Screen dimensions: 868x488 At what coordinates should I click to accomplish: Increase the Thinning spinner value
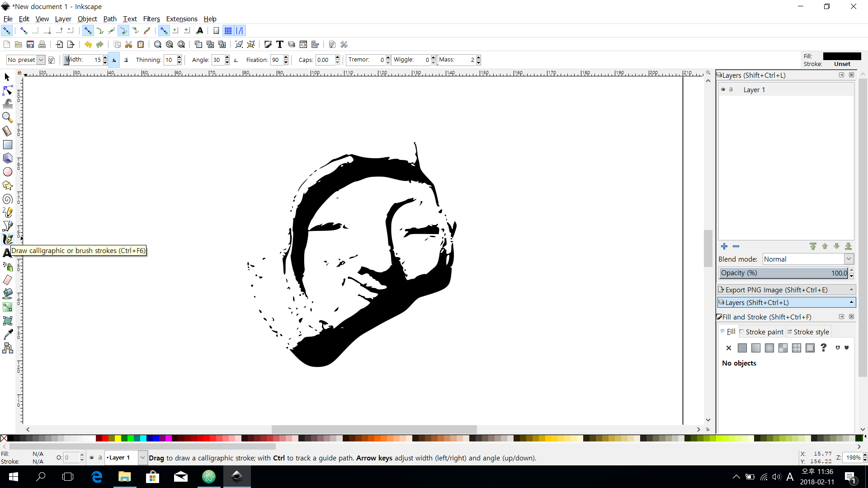(179, 57)
